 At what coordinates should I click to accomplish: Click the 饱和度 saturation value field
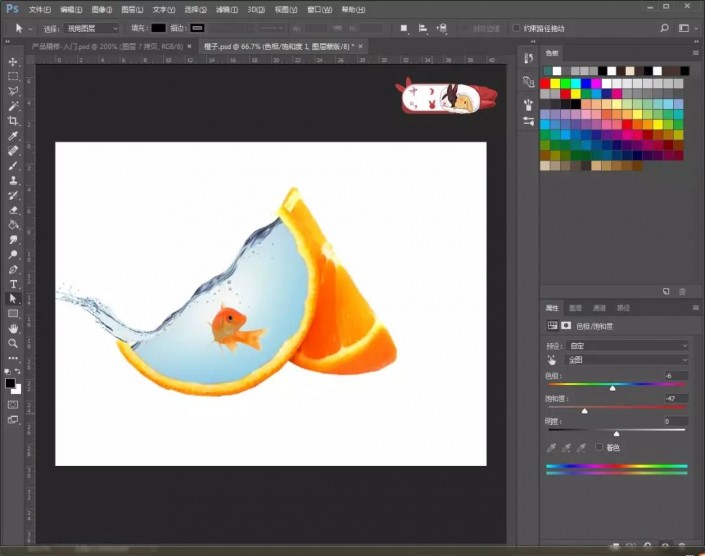(676, 398)
